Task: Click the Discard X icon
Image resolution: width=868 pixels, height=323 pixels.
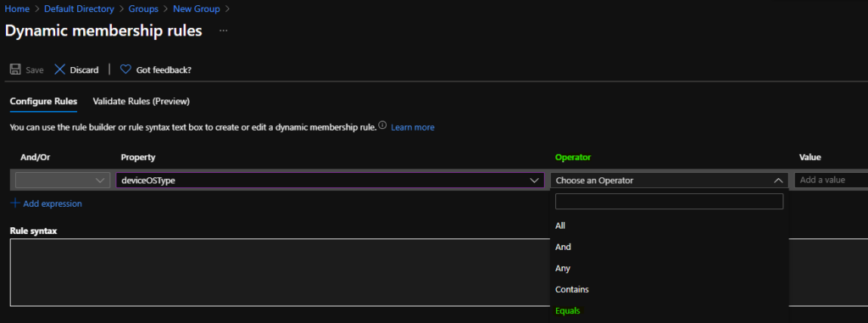Action: point(60,70)
